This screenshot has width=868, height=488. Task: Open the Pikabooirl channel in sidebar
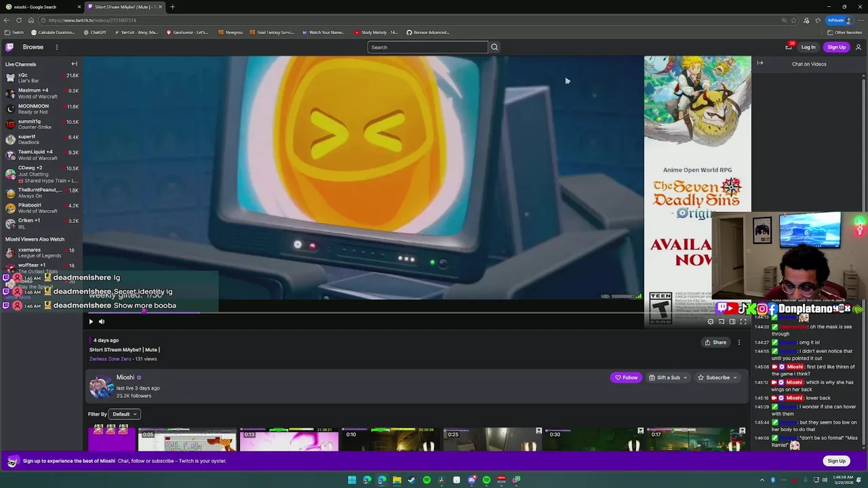[41, 207]
